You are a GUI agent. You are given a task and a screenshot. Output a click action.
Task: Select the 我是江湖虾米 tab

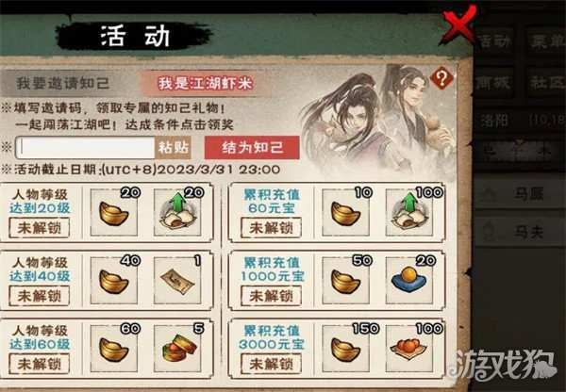point(205,84)
